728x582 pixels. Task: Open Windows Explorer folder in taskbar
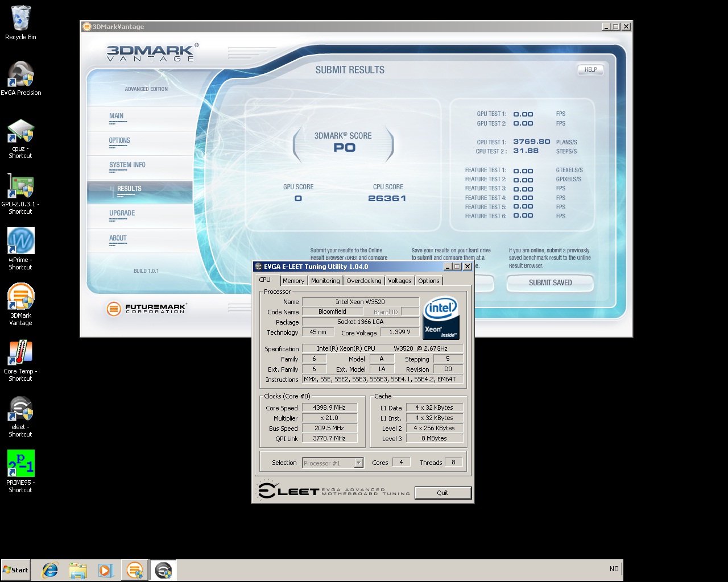pos(78,570)
